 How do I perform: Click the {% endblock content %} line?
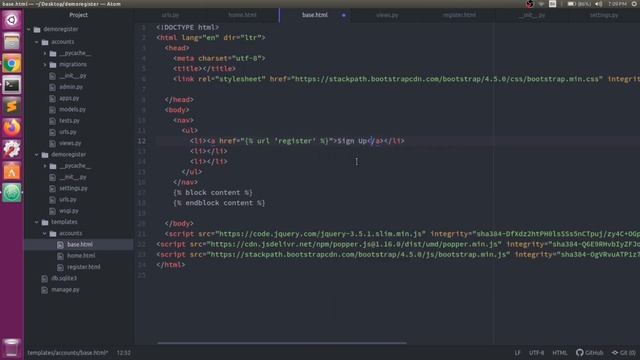(219, 203)
